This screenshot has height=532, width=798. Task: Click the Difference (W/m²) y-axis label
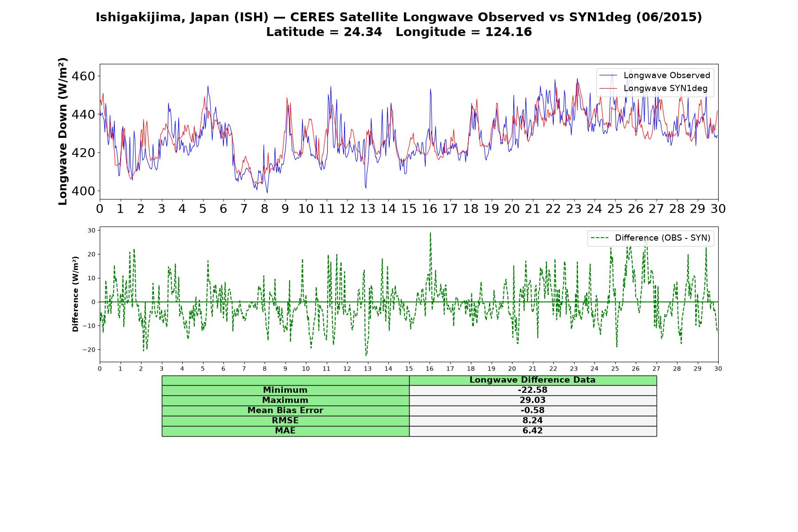pyautogui.click(x=75, y=294)
